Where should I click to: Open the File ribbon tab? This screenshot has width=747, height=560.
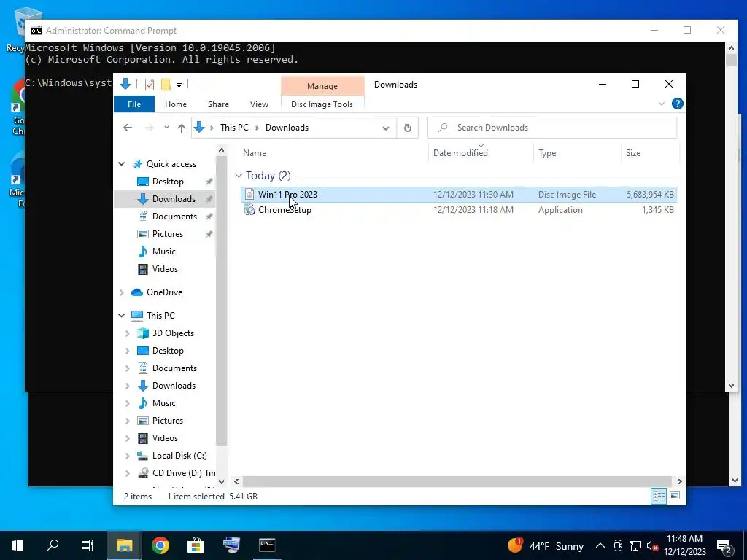pos(134,104)
